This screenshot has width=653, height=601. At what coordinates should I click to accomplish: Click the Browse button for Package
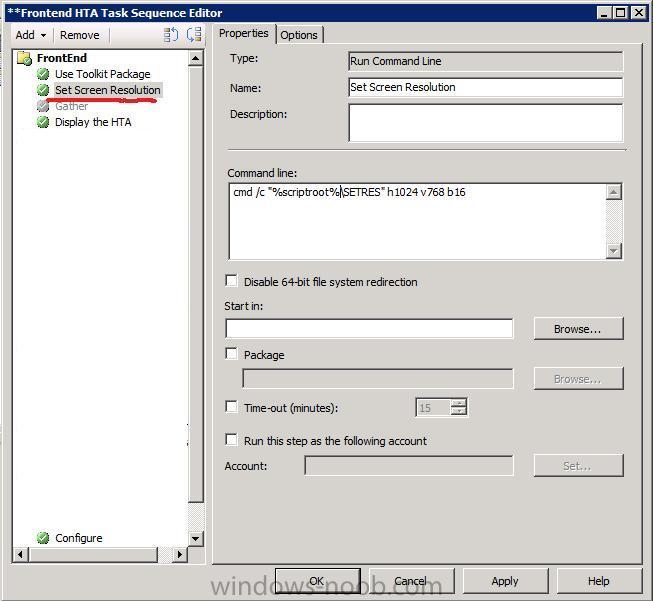(x=578, y=379)
